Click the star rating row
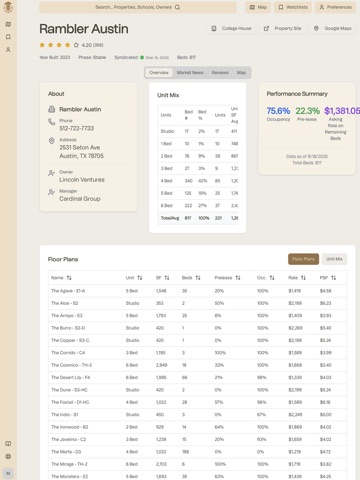The height and width of the screenshot is (480, 360). (x=59, y=45)
